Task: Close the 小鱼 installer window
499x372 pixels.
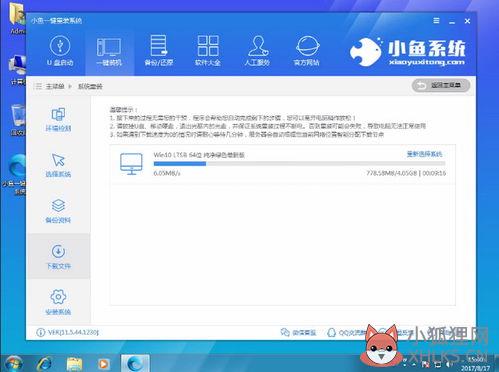Action: point(467,21)
